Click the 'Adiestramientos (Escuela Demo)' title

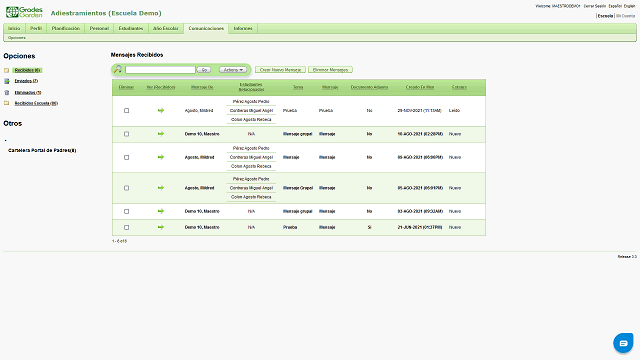[106, 13]
